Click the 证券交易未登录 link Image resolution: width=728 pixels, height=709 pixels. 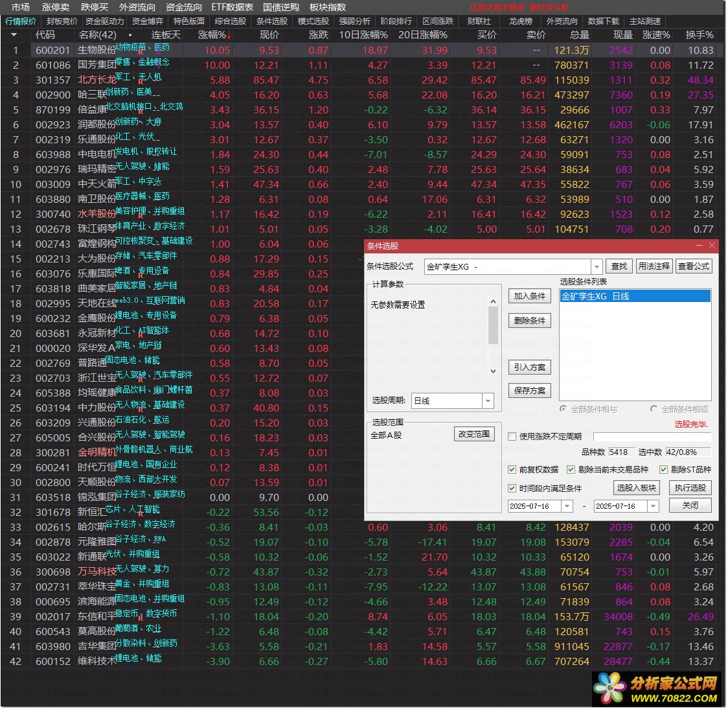click(x=497, y=7)
